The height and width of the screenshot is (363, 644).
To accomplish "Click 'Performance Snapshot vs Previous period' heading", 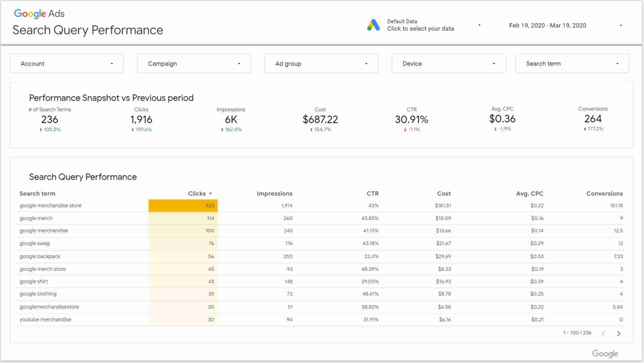I will pyautogui.click(x=111, y=98).
